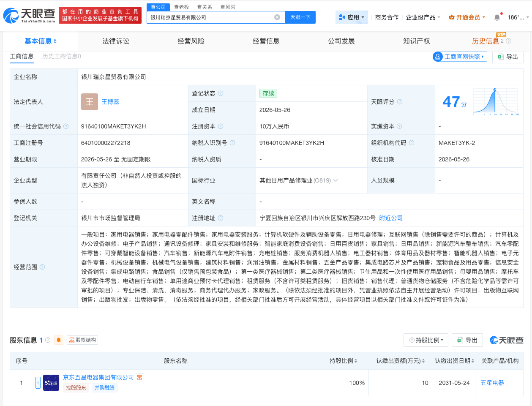Switch to the 基本信息 tab
Viewport: 532px width, 406px height.
coord(40,41)
